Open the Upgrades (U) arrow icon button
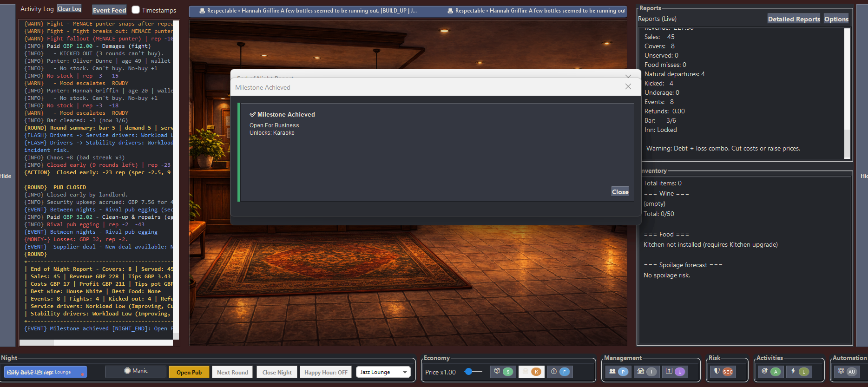 click(675, 372)
